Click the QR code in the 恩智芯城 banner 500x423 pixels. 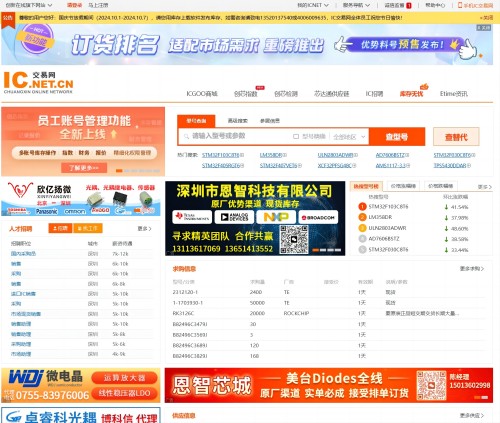(x=431, y=385)
